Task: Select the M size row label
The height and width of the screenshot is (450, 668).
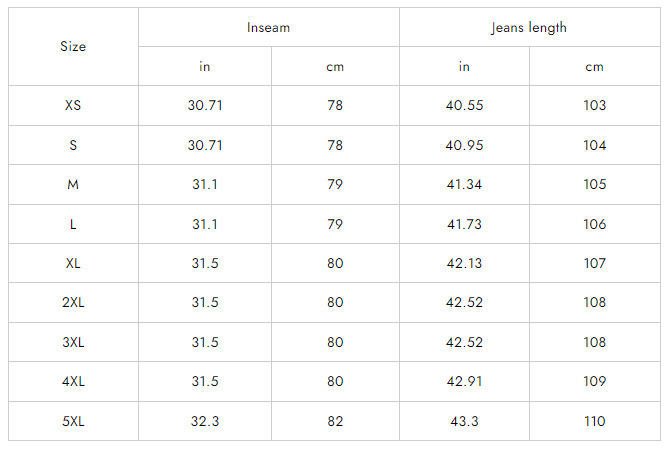Action: [x=73, y=185]
